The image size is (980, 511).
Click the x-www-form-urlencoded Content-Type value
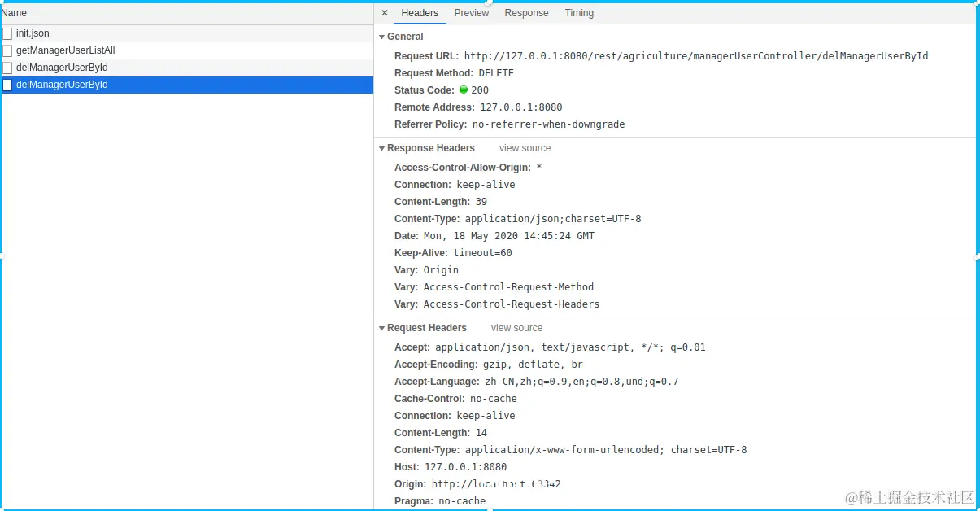click(606, 450)
